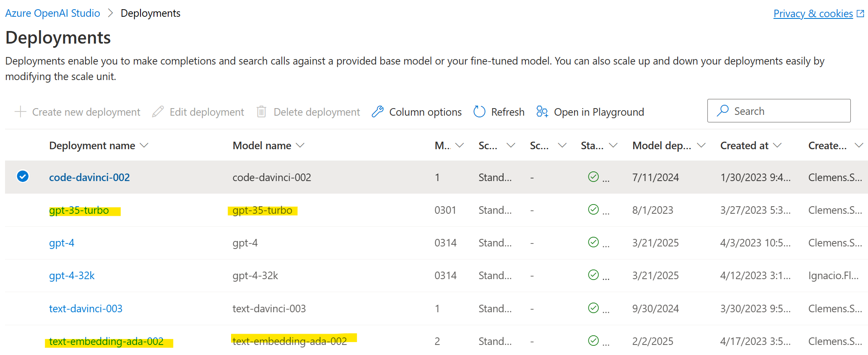Click deprecation date 2/2/2025

652,341
